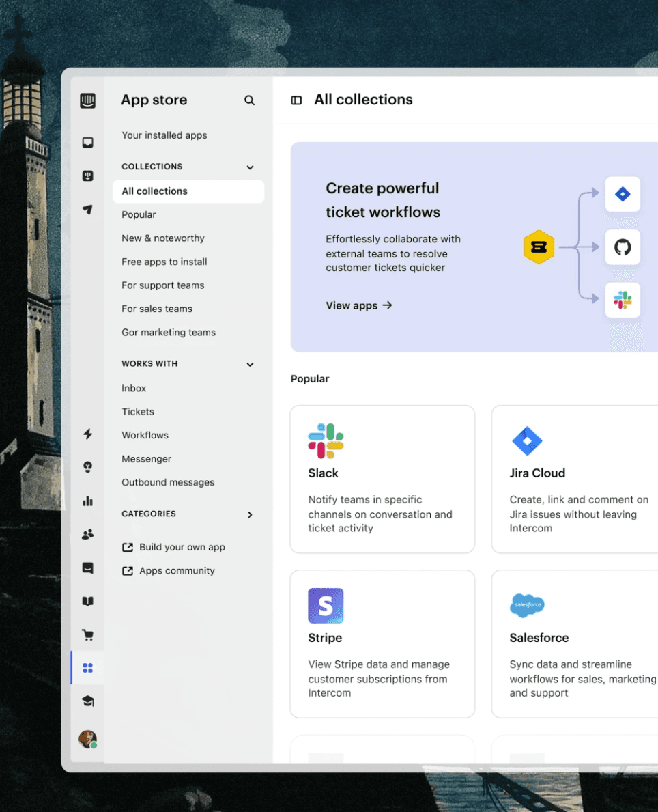Viewport: 658px width, 812px height.
Task: Click the Knowledge book icon in rail
Action: pos(87,602)
